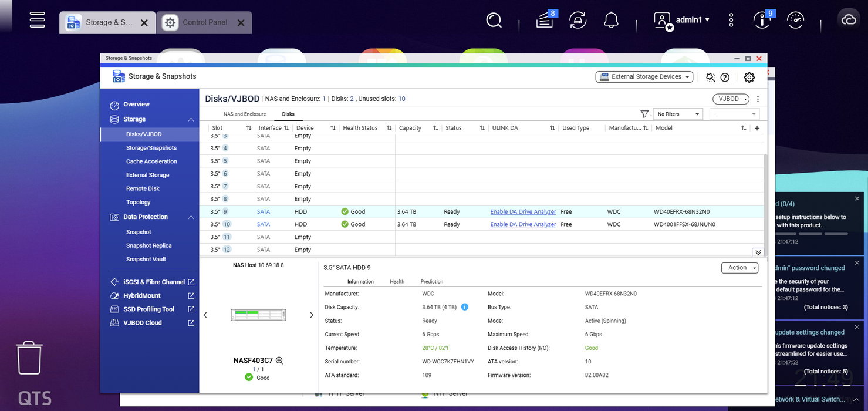
Task: Zoom in on NASF403C7 enclosure magnifier
Action: [x=279, y=361]
